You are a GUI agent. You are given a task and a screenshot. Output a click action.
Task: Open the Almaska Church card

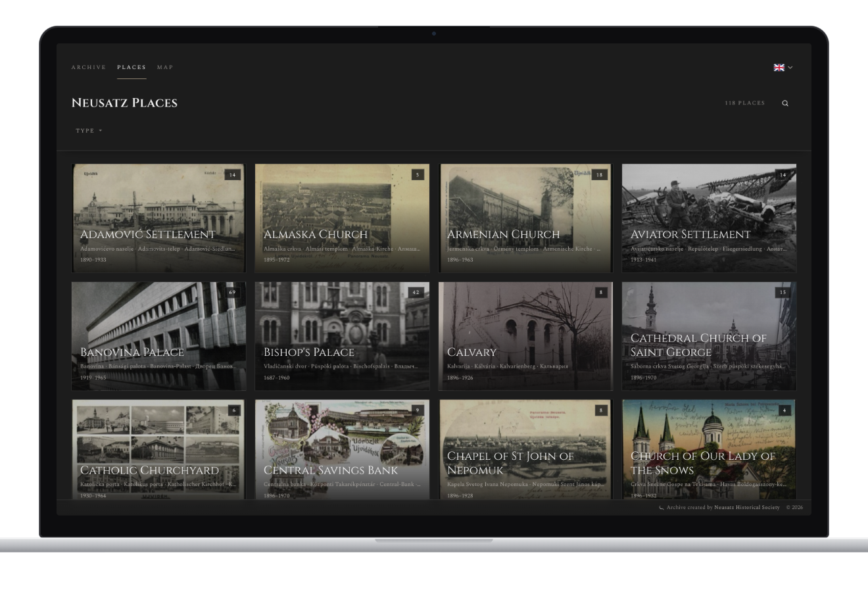[342, 218]
